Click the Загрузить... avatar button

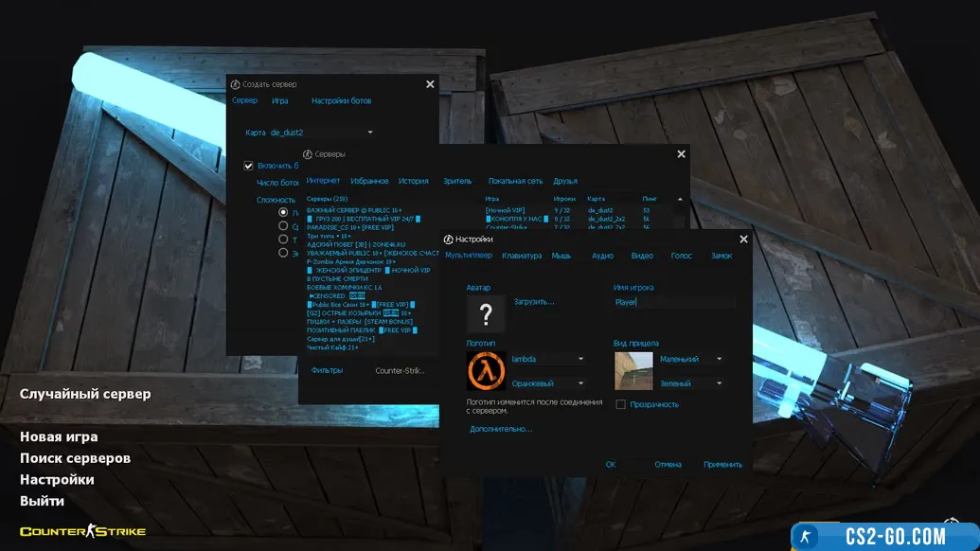pyautogui.click(x=534, y=302)
